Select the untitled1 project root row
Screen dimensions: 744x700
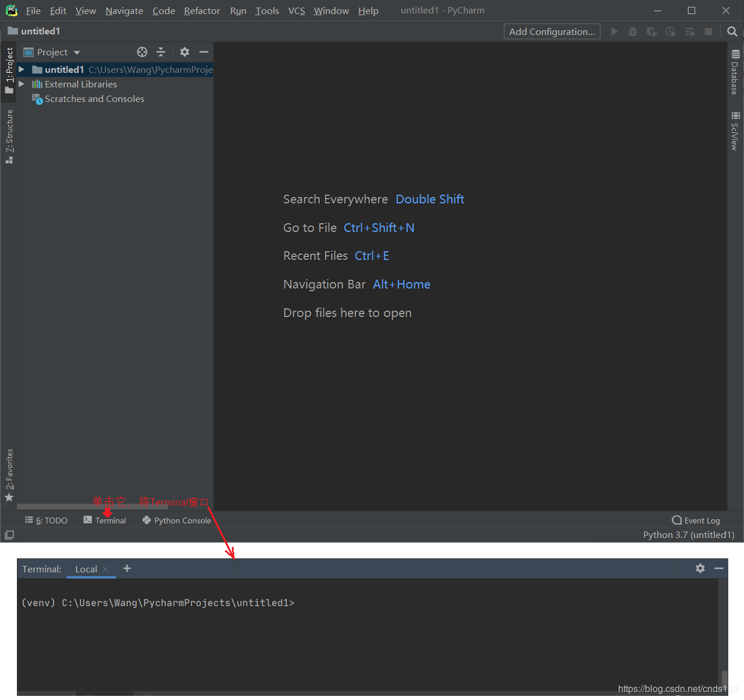(x=115, y=69)
